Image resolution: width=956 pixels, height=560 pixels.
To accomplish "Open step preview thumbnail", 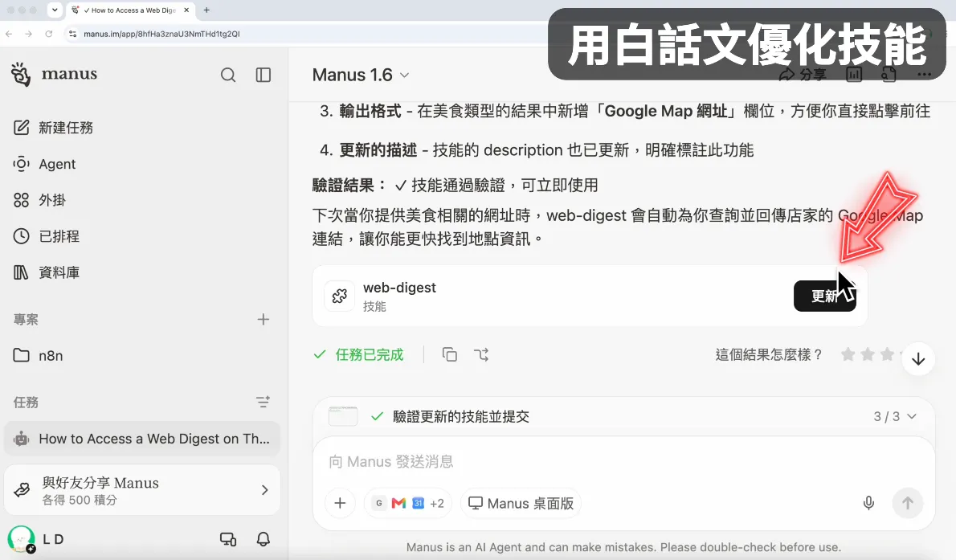I will point(343,416).
